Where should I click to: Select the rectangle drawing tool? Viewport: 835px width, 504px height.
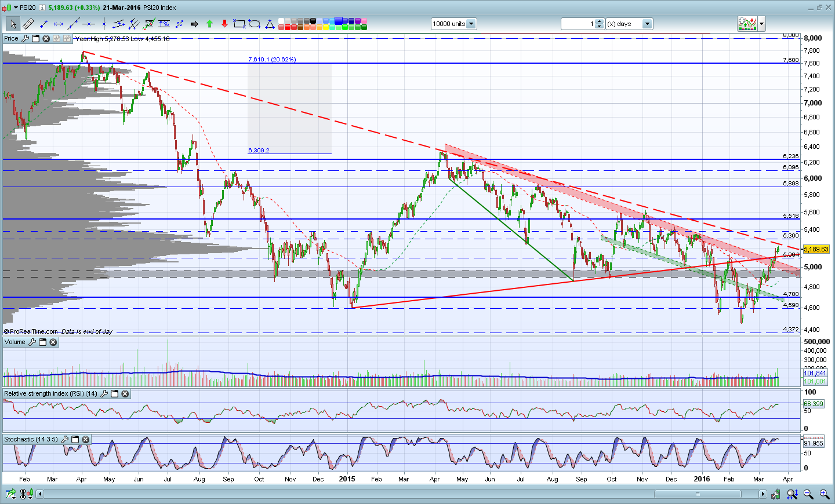[239, 24]
